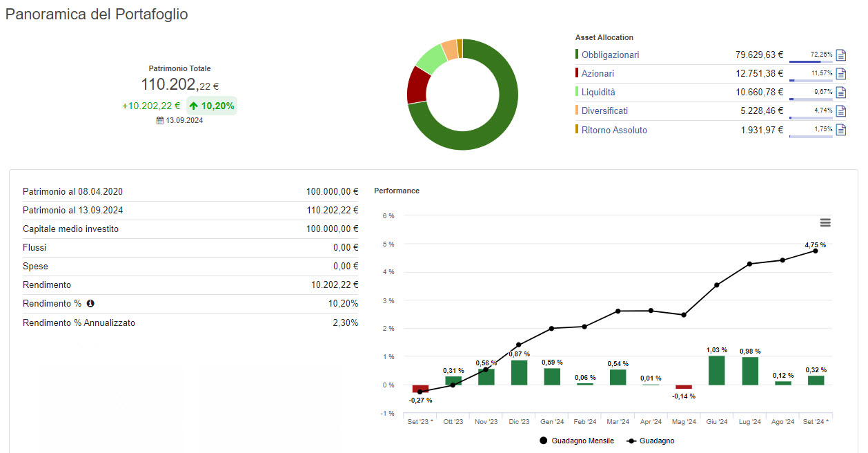Click the Giu '24 bar showing 1,03 %
Viewport: 868px width, 453px height.
point(717,370)
